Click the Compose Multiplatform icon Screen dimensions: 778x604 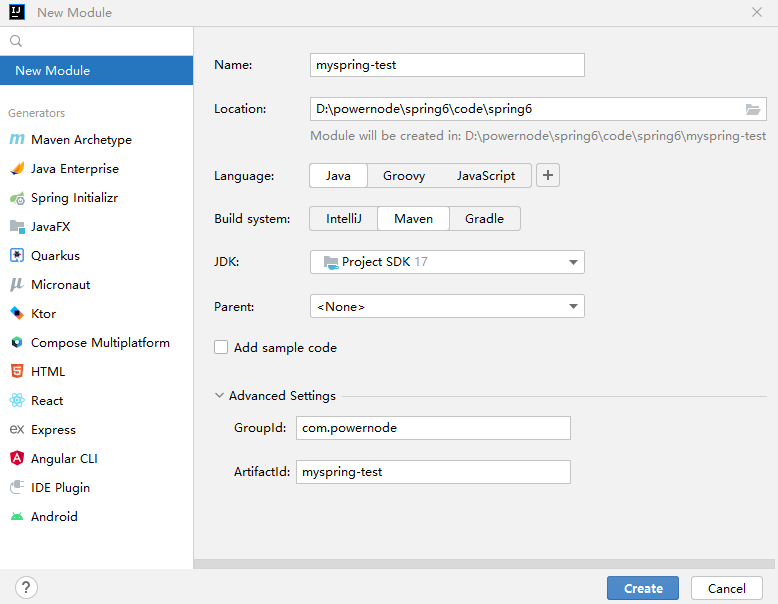tap(17, 342)
